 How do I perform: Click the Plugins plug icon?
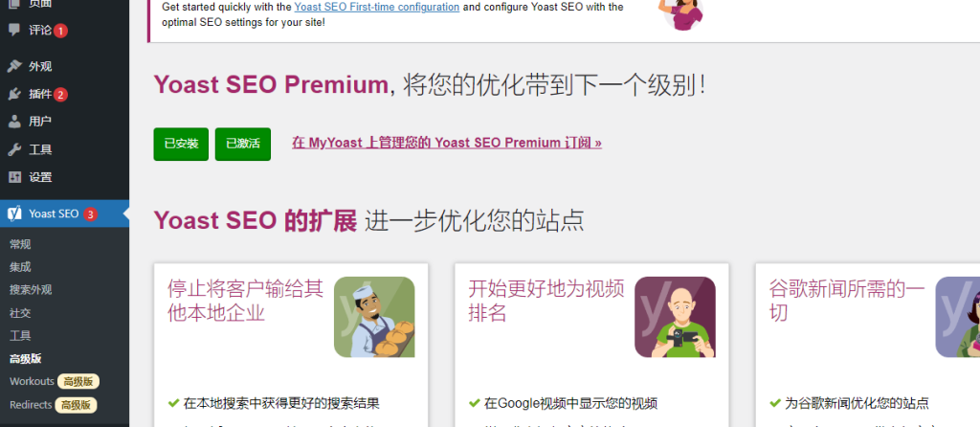14,94
